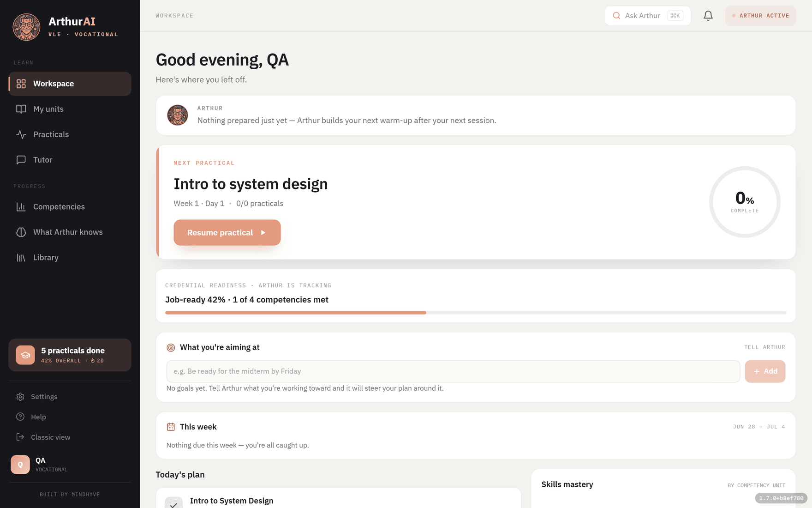
Task: Open the Practicals section
Action: tap(70, 134)
